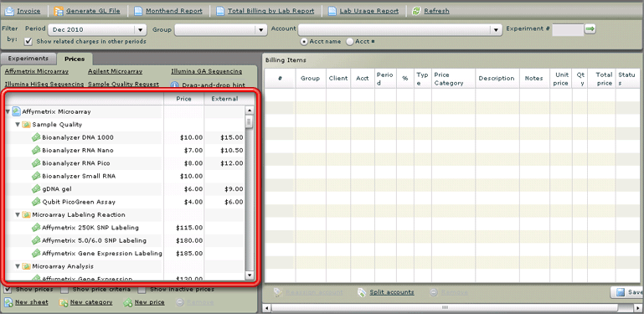644x314 pixels.
Task: Click the Generate GL File link
Action: [x=93, y=11]
